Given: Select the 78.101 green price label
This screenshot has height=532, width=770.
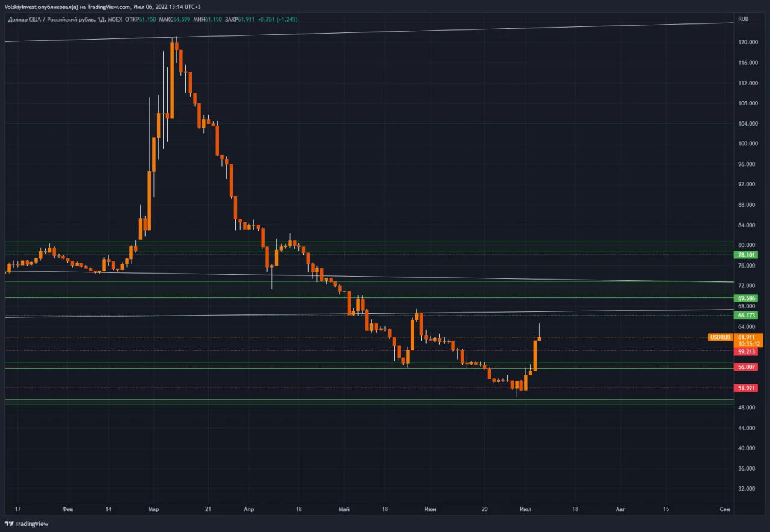Looking at the screenshot, I should pyautogui.click(x=747, y=255).
